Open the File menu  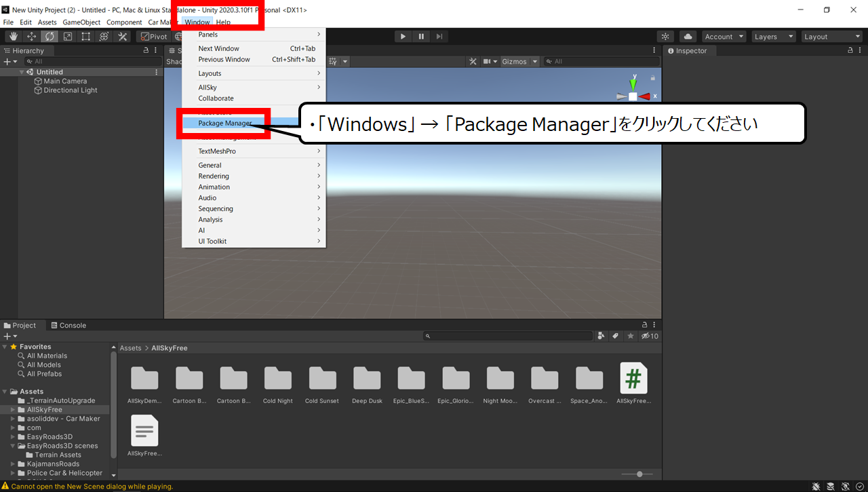point(8,22)
